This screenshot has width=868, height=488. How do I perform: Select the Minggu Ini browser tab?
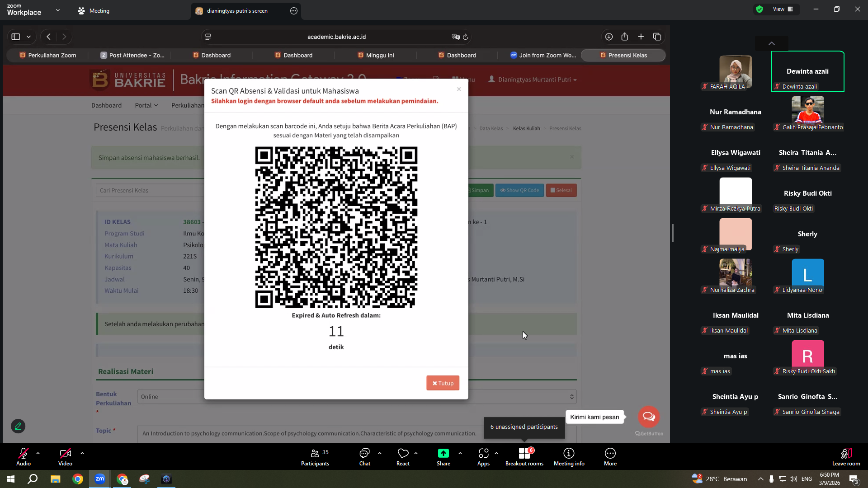[x=376, y=55]
